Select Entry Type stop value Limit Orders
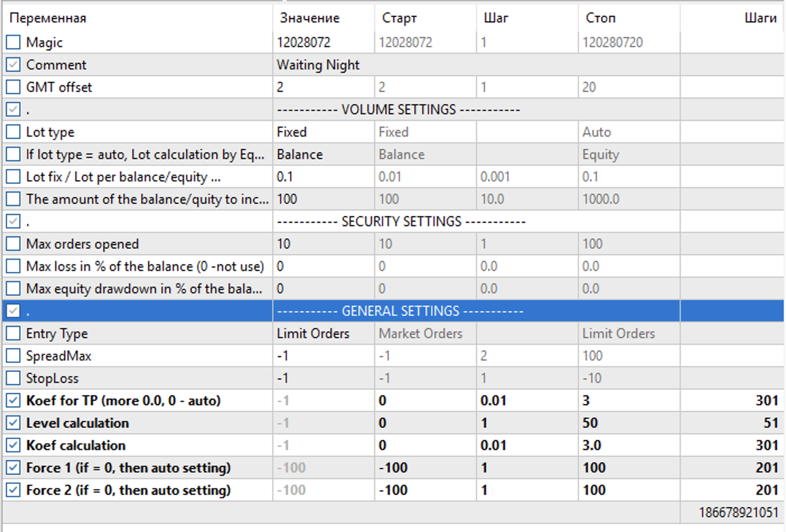 tap(629, 333)
